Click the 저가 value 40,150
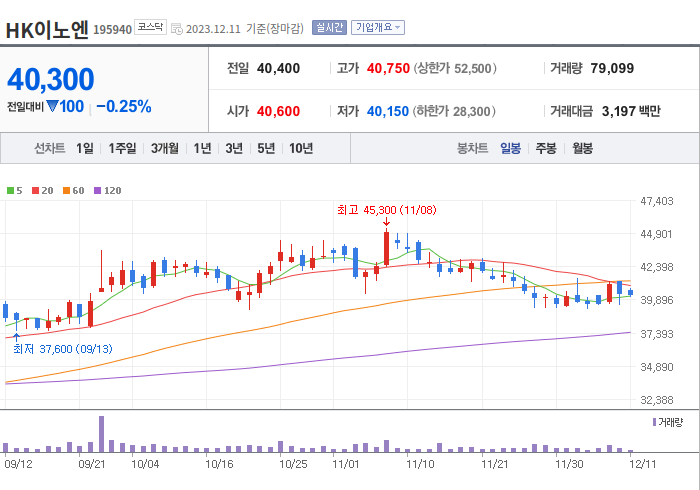The width and height of the screenshot is (700, 490). click(388, 111)
